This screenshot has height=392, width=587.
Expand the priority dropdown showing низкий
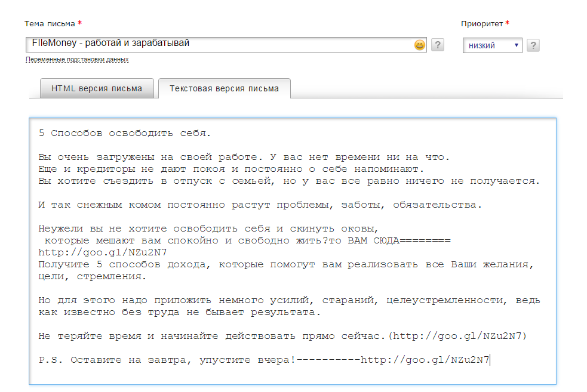click(x=492, y=45)
